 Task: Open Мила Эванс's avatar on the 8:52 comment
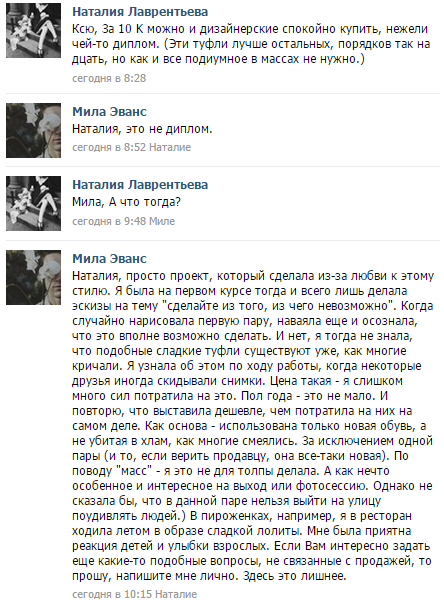(33, 130)
